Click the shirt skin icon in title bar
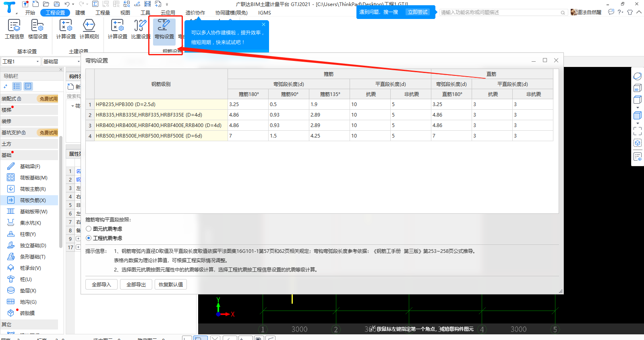 [x=630, y=12]
